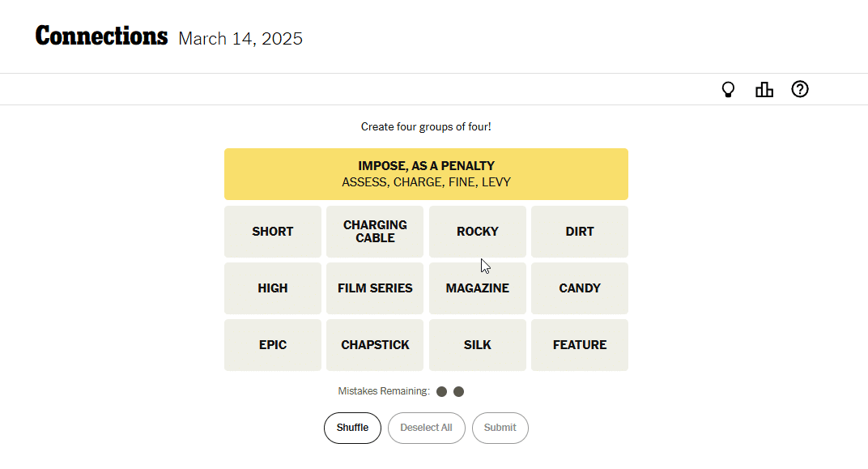
Task: Shuffle the remaining word tiles
Action: [353, 428]
